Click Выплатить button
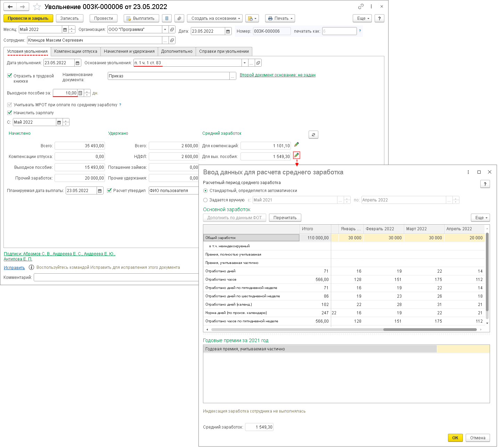The width and height of the screenshot is (498, 448). pyautogui.click(x=141, y=18)
